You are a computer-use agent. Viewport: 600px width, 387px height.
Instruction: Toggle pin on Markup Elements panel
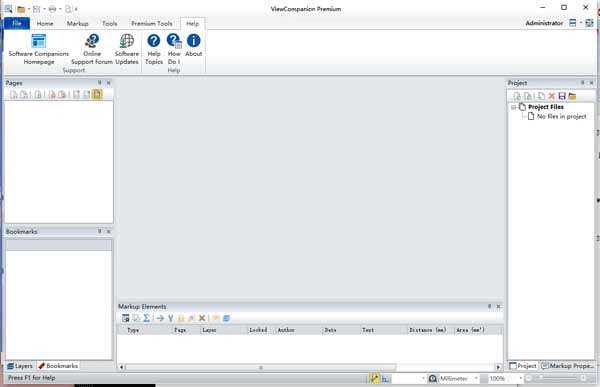point(489,306)
